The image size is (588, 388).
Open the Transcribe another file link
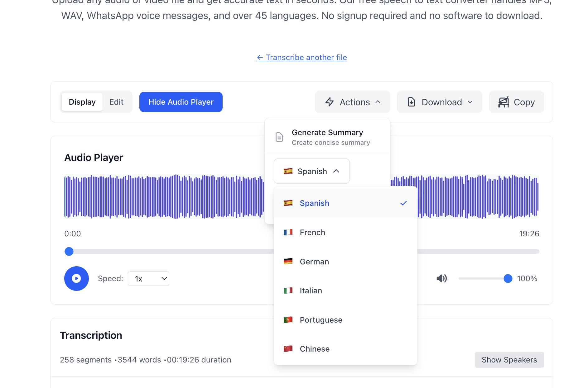pyautogui.click(x=301, y=57)
